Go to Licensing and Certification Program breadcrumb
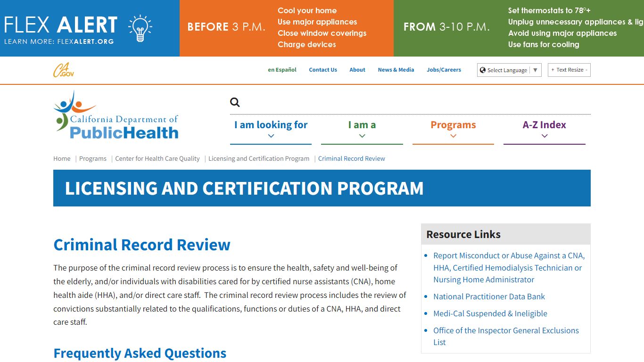 point(259,158)
